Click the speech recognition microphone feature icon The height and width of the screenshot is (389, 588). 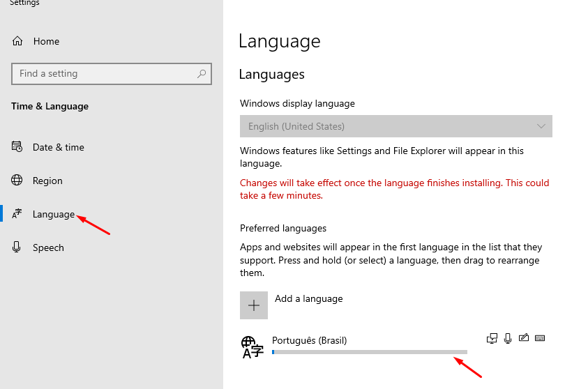coord(508,338)
